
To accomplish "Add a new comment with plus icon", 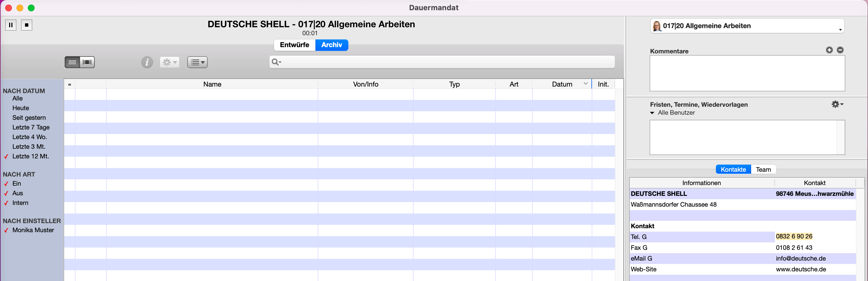I will click(829, 50).
